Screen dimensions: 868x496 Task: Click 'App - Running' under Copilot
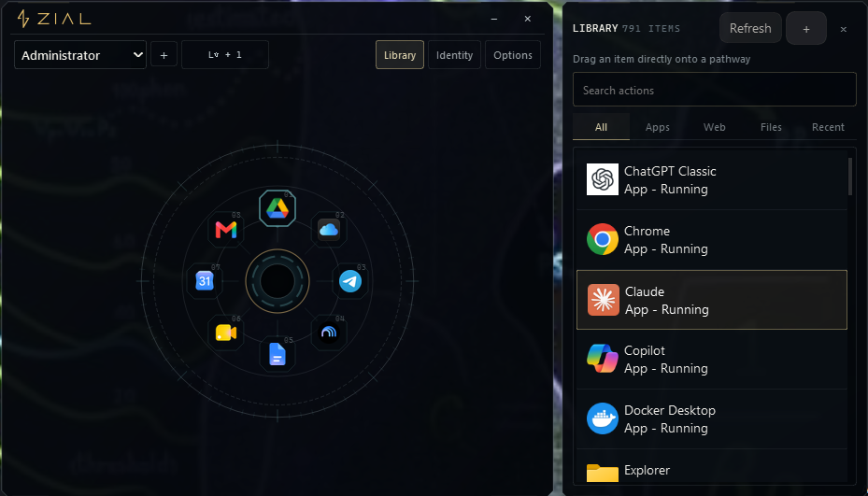666,368
